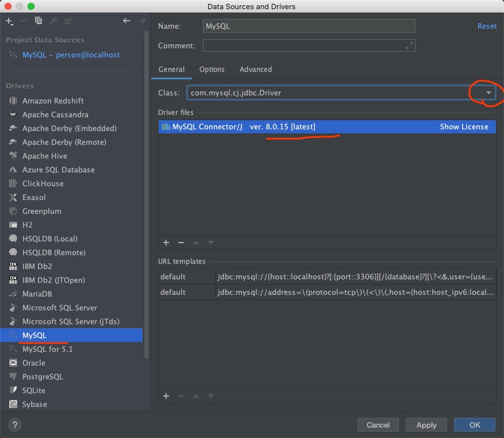Select the highlighted MySQL driver
504x438 pixels.
tap(71, 336)
